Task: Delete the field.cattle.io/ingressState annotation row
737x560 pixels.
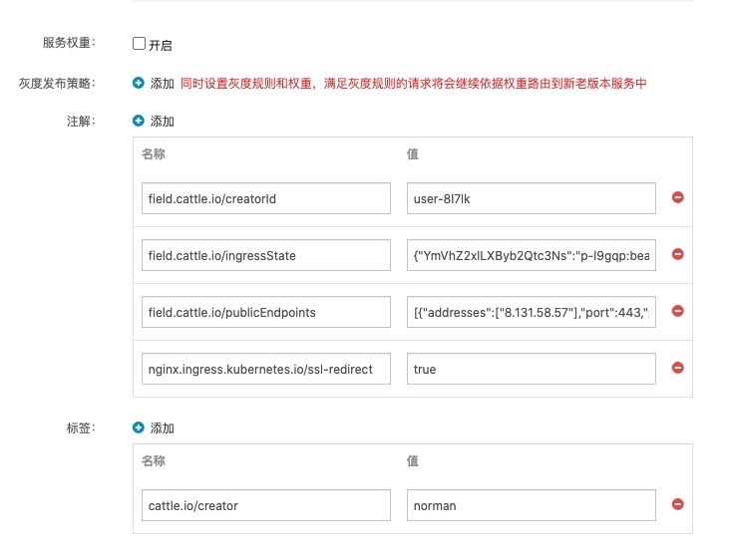Action: [x=678, y=255]
